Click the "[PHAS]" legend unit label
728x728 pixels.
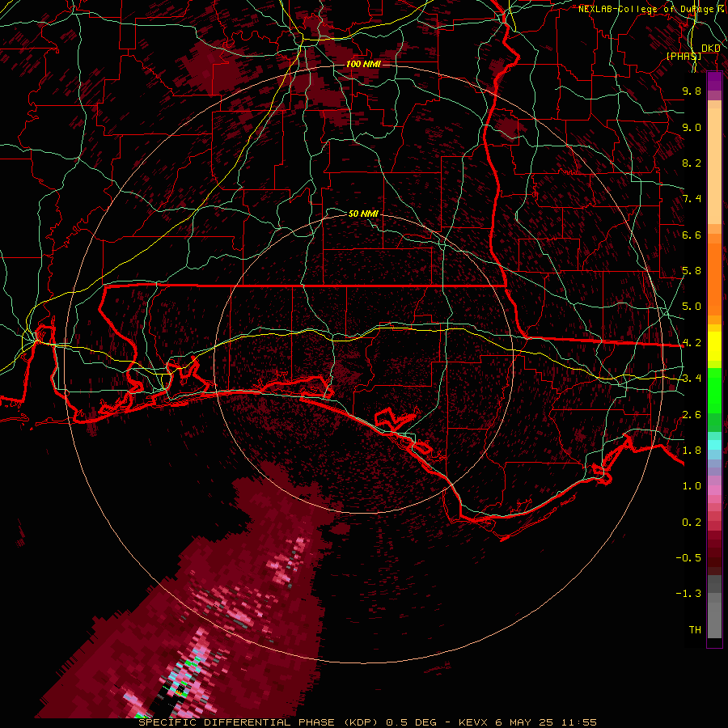click(684, 56)
